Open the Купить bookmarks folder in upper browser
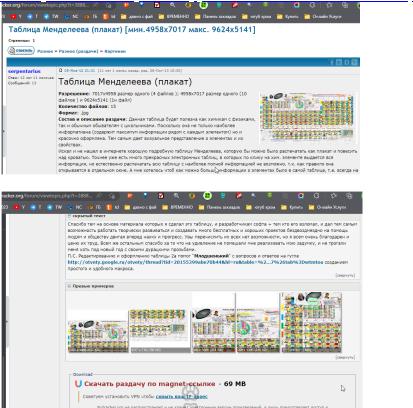413x408 pixels. (287, 16)
